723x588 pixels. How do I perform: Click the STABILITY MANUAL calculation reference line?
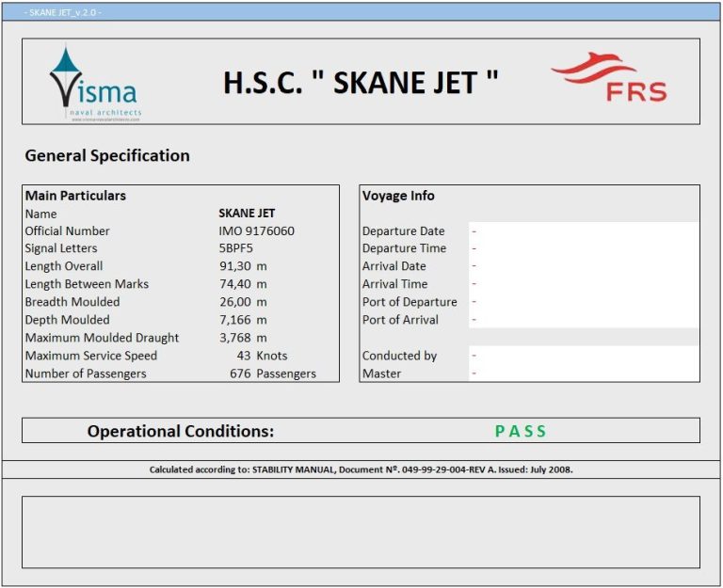coord(361,469)
